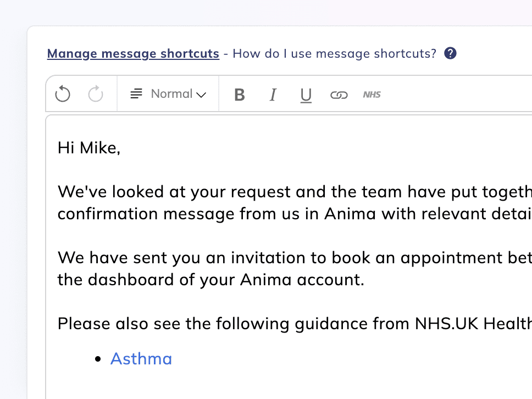Viewport: 532px width, 399px height.
Task: Place cursor in the "Hi Mike," line
Action: pyautogui.click(x=89, y=148)
